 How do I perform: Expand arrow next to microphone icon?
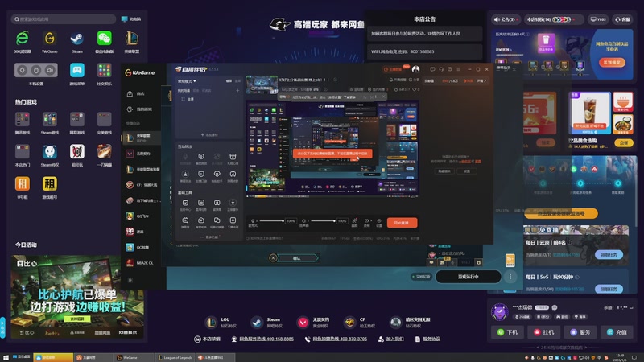258,220
